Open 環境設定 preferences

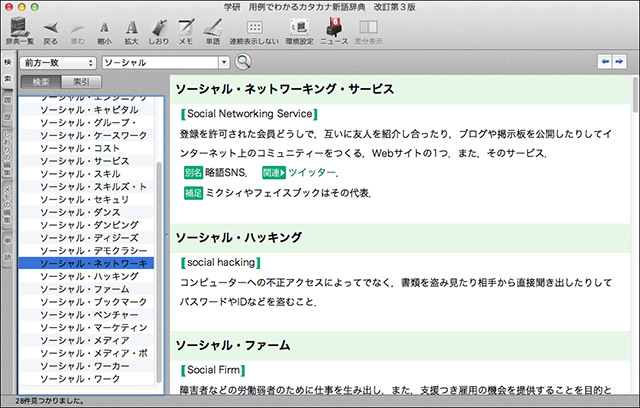(x=299, y=31)
